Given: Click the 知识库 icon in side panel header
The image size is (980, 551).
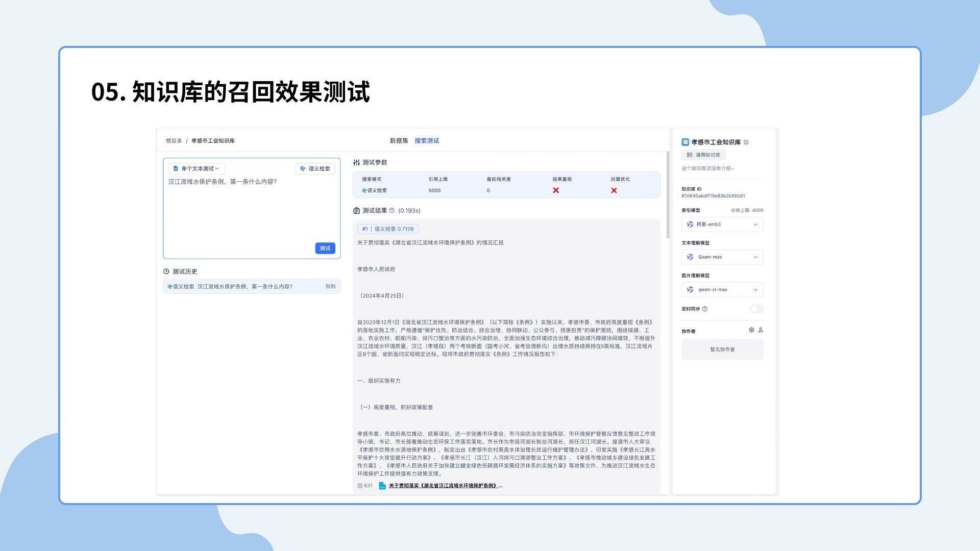Looking at the screenshot, I should click(x=685, y=142).
